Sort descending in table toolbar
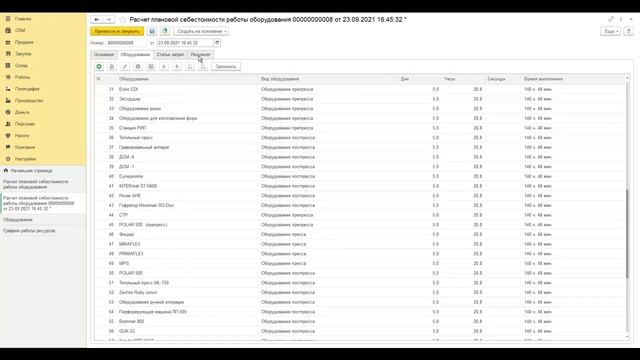Screen dimensions: 640x360 click(x=203, y=67)
